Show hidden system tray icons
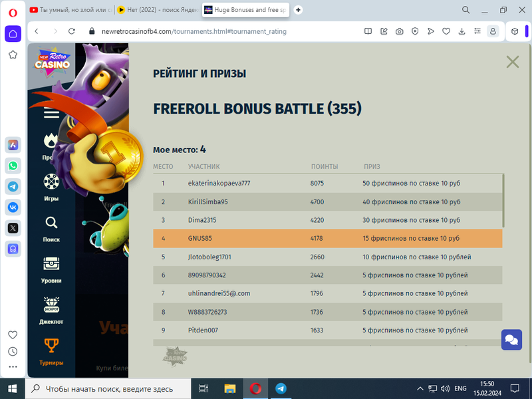The height and width of the screenshot is (399, 532). point(420,388)
